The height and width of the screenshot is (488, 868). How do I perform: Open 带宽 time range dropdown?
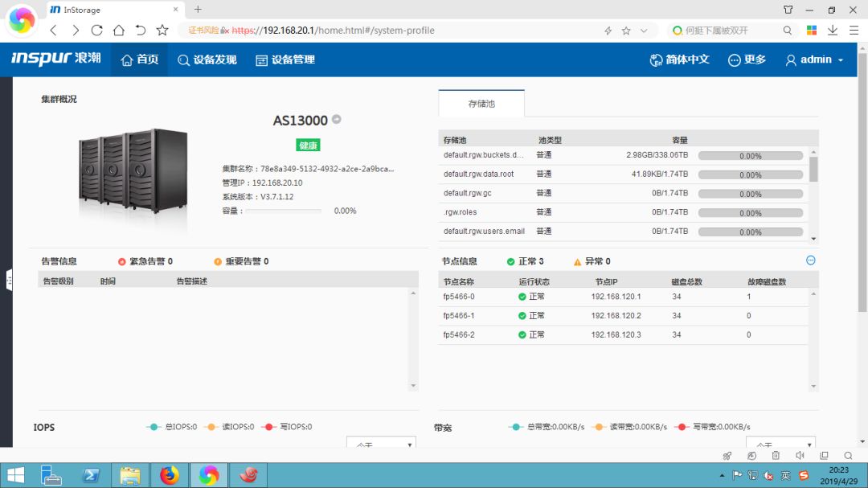(x=780, y=443)
